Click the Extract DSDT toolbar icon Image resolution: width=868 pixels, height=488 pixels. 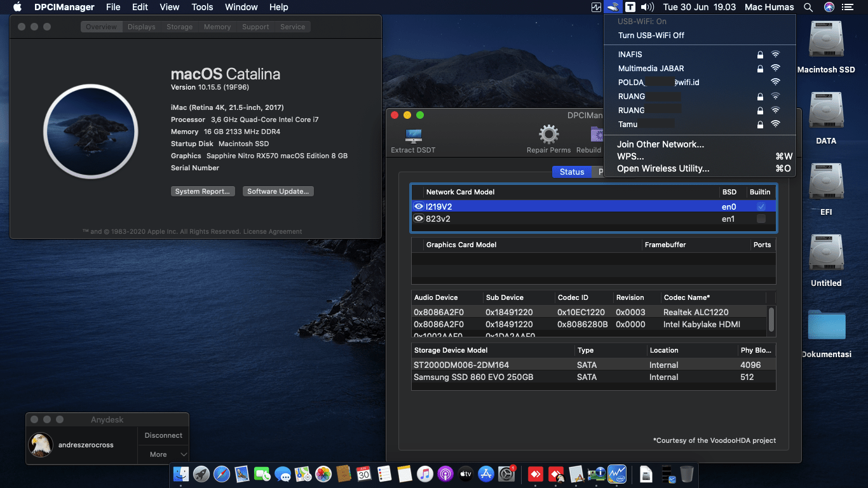click(414, 135)
